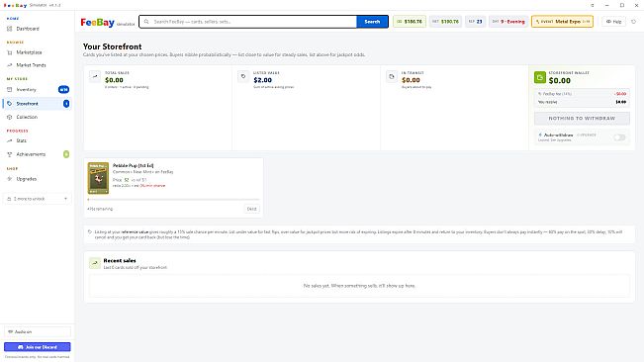The height and width of the screenshot is (362, 644).
Task: Click the listing time-remaining progress bar
Action: coord(173,200)
